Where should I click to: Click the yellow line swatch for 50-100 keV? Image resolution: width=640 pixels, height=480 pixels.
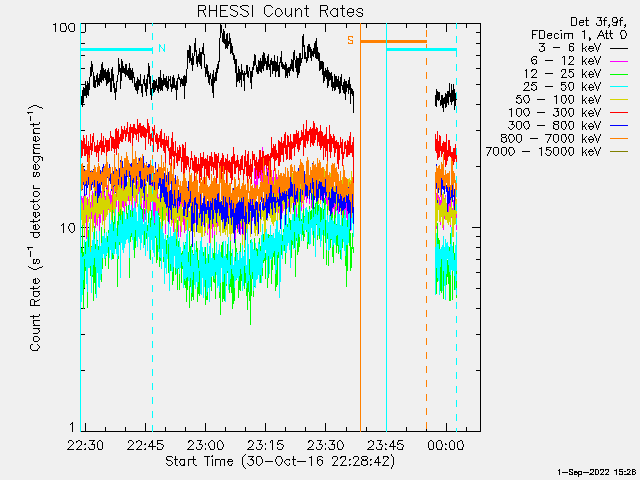[618, 100]
